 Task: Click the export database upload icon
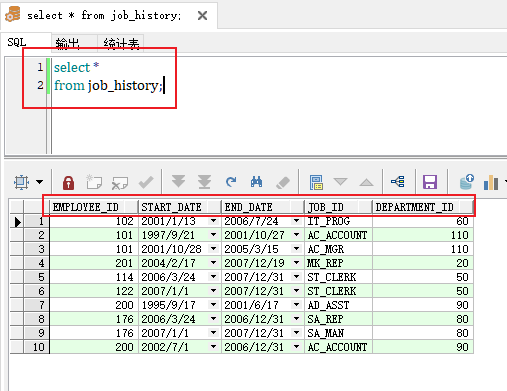(467, 182)
